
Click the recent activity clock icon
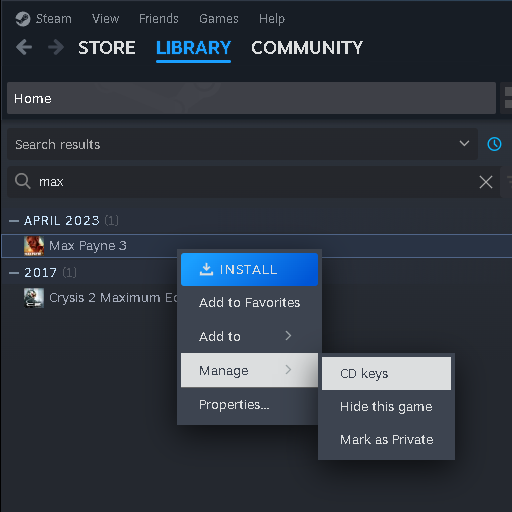494,144
